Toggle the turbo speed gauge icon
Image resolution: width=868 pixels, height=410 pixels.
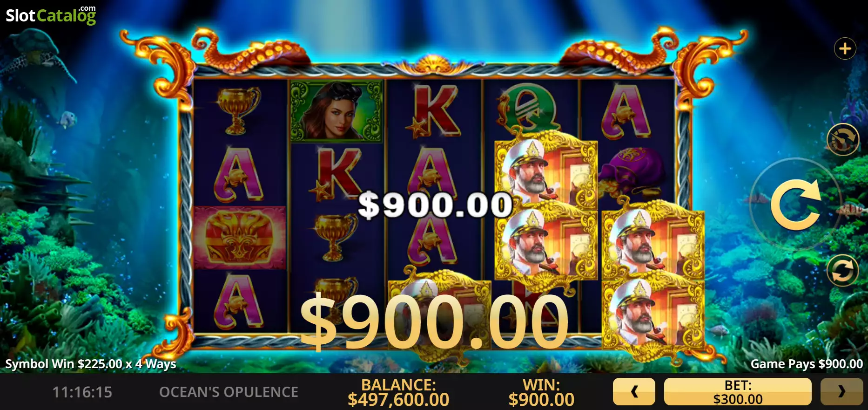point(842,139)
